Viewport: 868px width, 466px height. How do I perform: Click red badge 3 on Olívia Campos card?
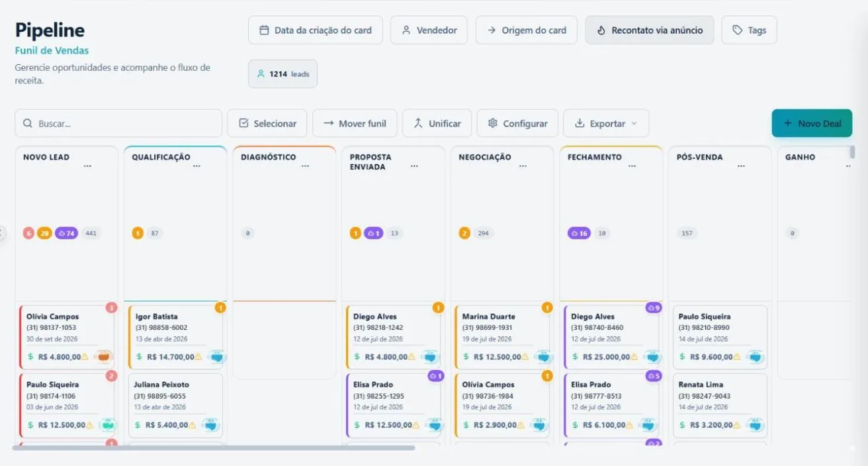click(112, 307)
